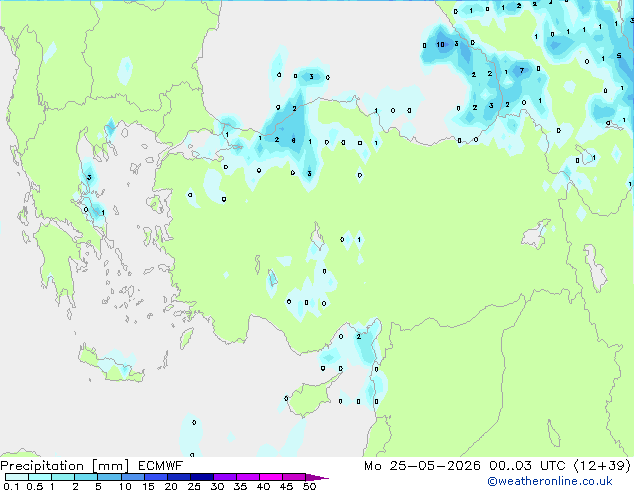Select the 5–10 mm legend color box
Screen dimensions: 634x490
click(x=109, y=477)
